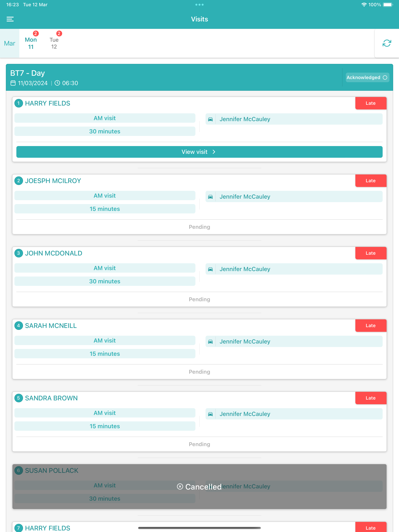Viewport: 399px width, 532px height.
Task: Tap AM visit label for John McDonald
Action: click(x=105, y=268)
